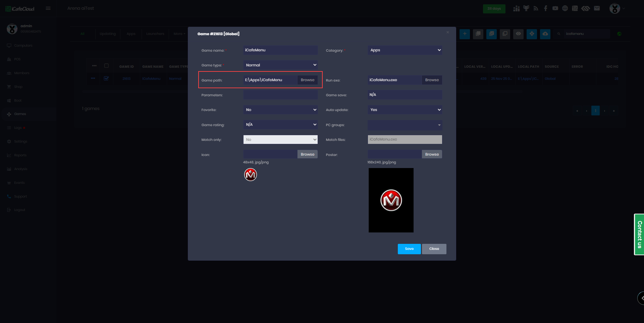Open the Facebook icon in the header
Image resolution: width=644 pixels, height=323 pixels.
(x=545, y=8)
